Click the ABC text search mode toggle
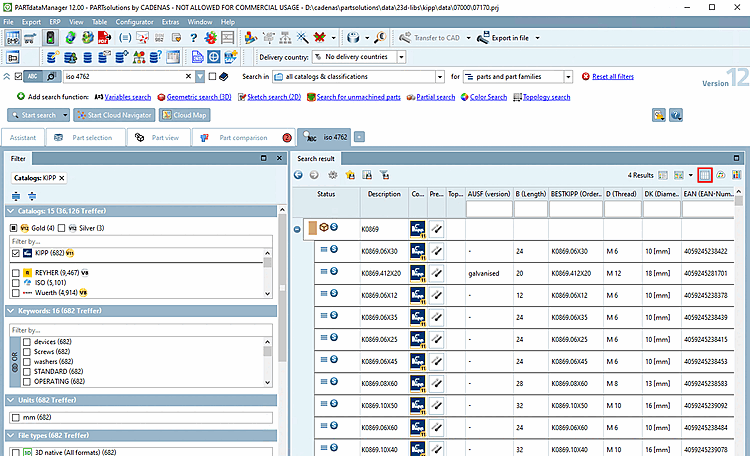The image size is (750, 456). [33, 76]
